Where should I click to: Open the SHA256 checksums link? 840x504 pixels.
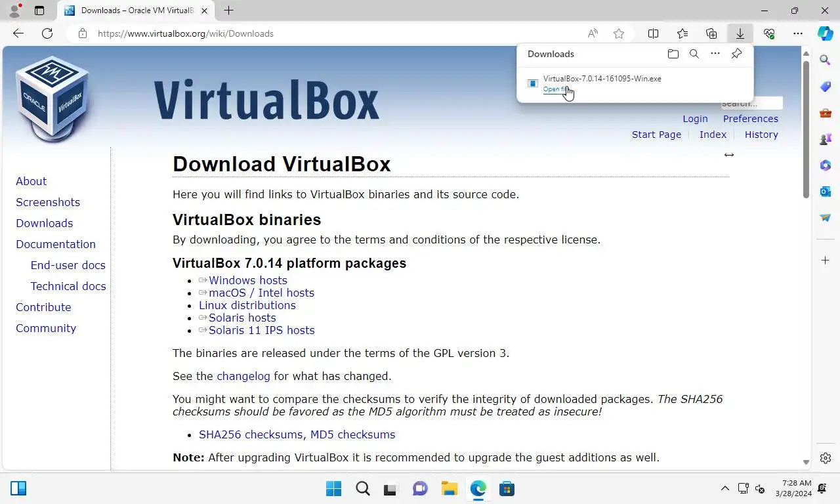(251, 434)
